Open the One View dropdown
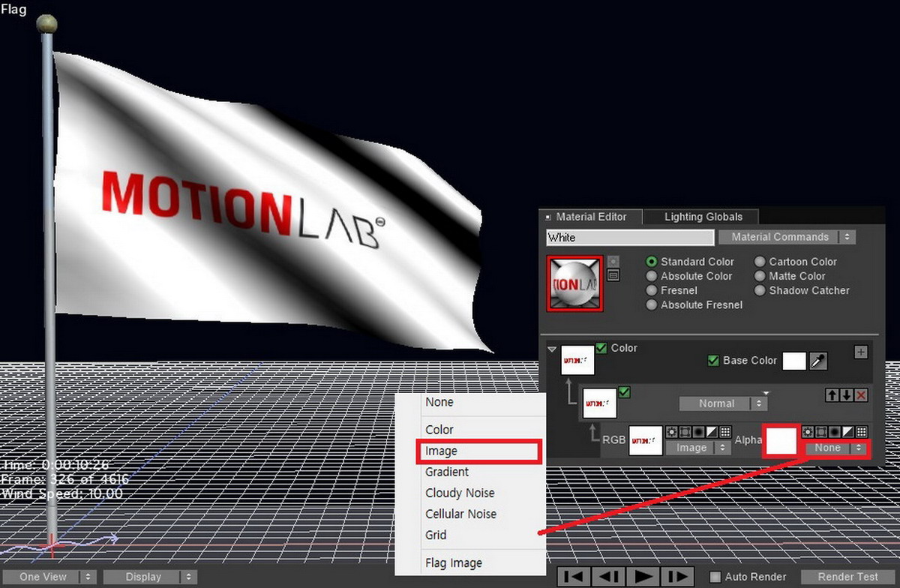This screenshot has width=900, height=588. 49,577
